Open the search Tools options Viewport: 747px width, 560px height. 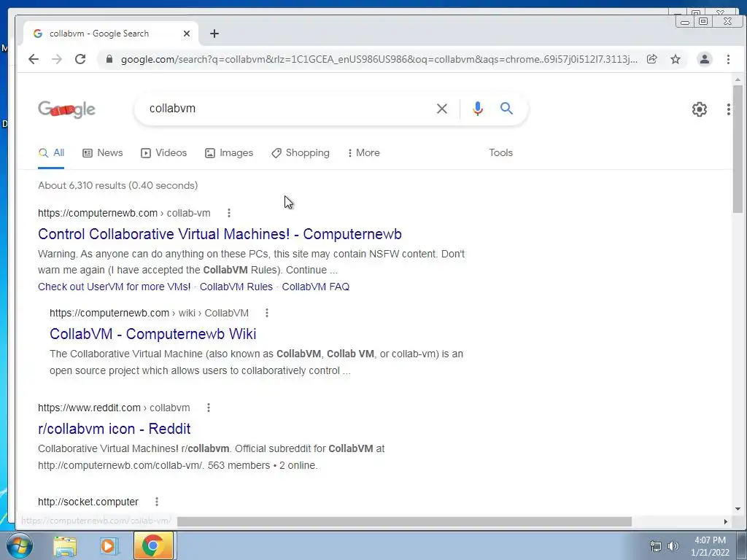tap(500, 153)
